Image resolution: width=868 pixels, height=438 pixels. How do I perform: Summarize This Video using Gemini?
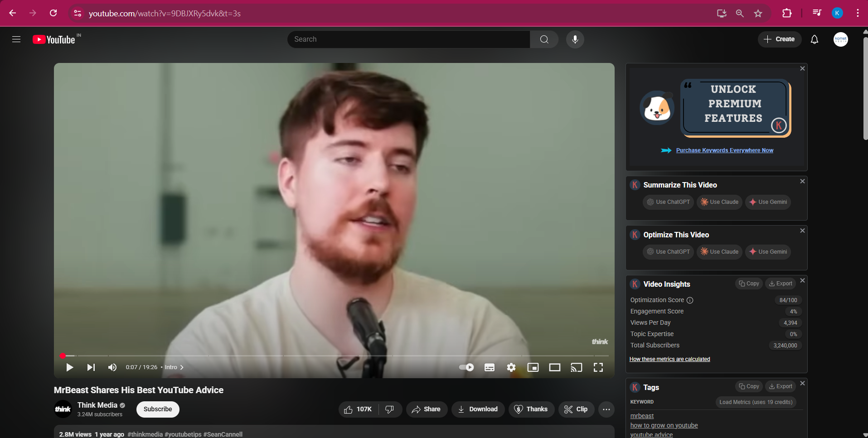coord(768,202)
